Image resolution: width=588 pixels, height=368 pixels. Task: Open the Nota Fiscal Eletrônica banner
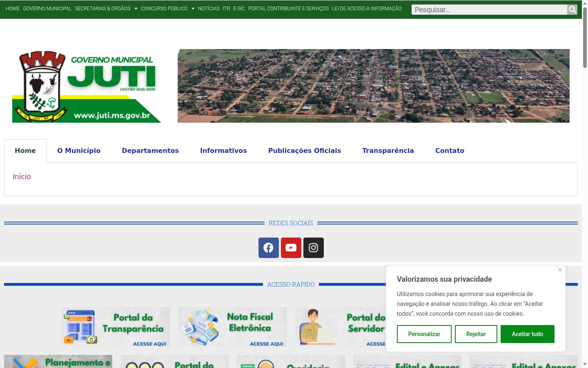[233, 327]
